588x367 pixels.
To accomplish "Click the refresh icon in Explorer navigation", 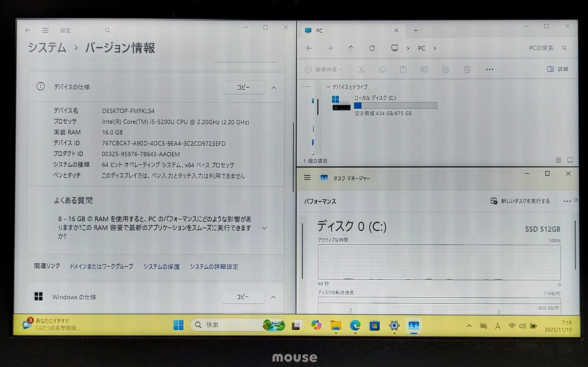I will [x=372, y=48].
